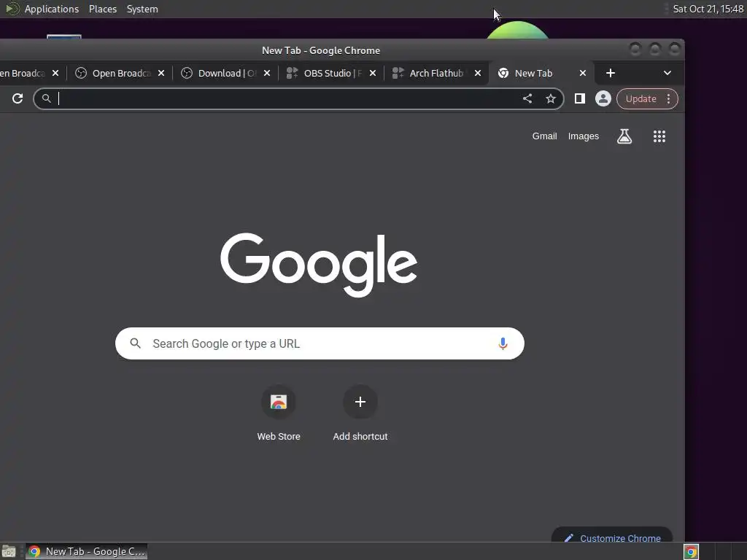Open the Images link
747x560 pixels.
[583, 136]
